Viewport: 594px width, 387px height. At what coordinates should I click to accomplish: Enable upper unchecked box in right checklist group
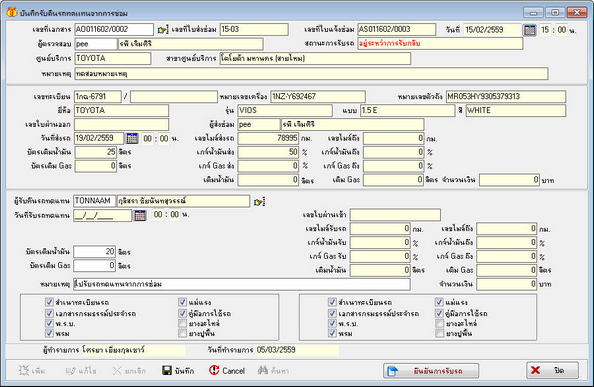pyautogui.click(x=439, y=323)
